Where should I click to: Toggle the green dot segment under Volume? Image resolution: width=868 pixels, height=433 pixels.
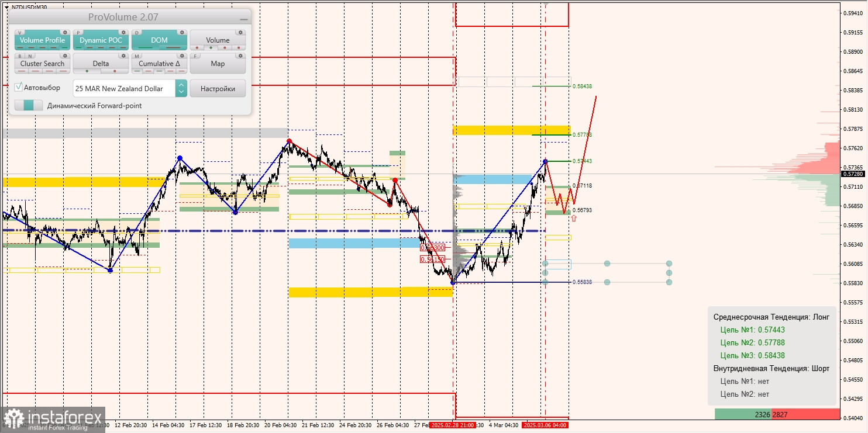(211, 48)
